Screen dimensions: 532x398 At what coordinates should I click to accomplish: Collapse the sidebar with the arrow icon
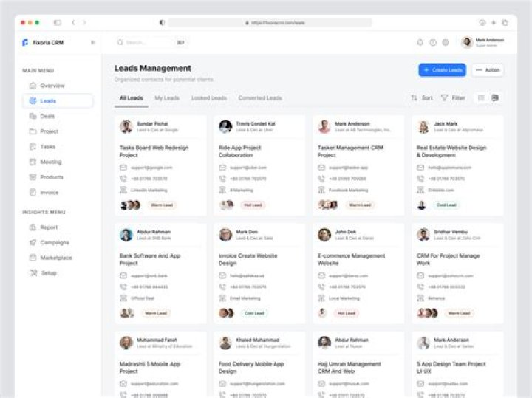click(x=92, y=42)
